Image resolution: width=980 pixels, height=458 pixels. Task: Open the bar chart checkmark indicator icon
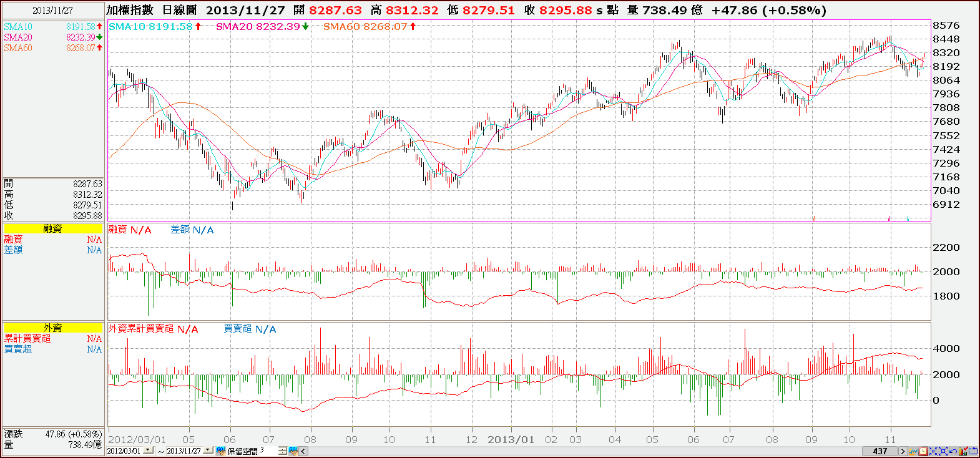(x=963, y=451)
